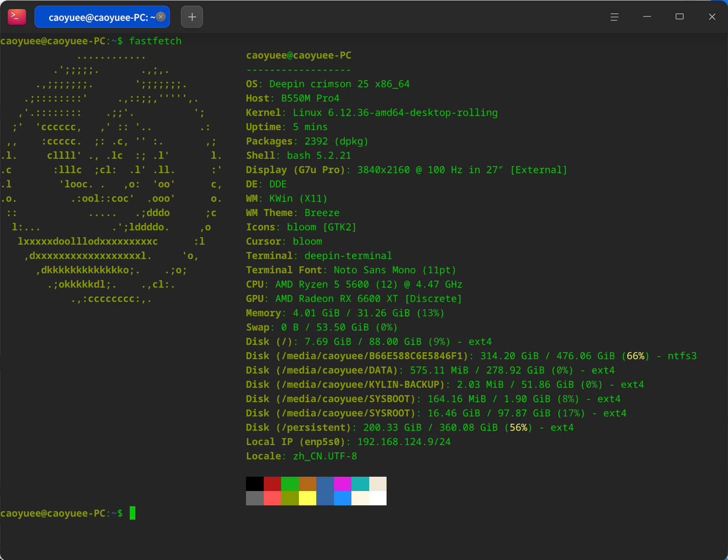
Task: Add a new terminal tab
Action: pos(192,17)
